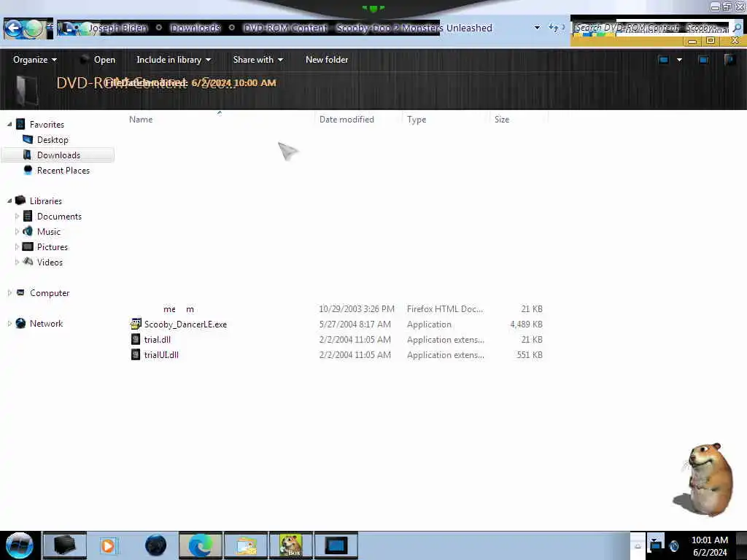Expand the Music library
The width and height of the screenshot is (747, 560).
[x=18, y=231]
